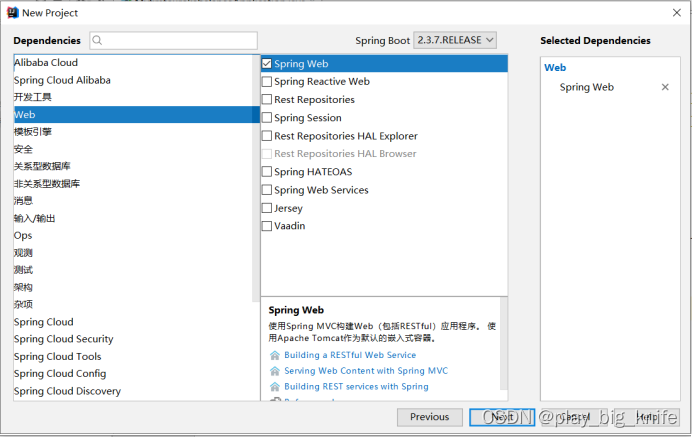The width and height of the screenshot is (692, 437).
Task: Choose the Ops category in the list
Action: [23, 235]
